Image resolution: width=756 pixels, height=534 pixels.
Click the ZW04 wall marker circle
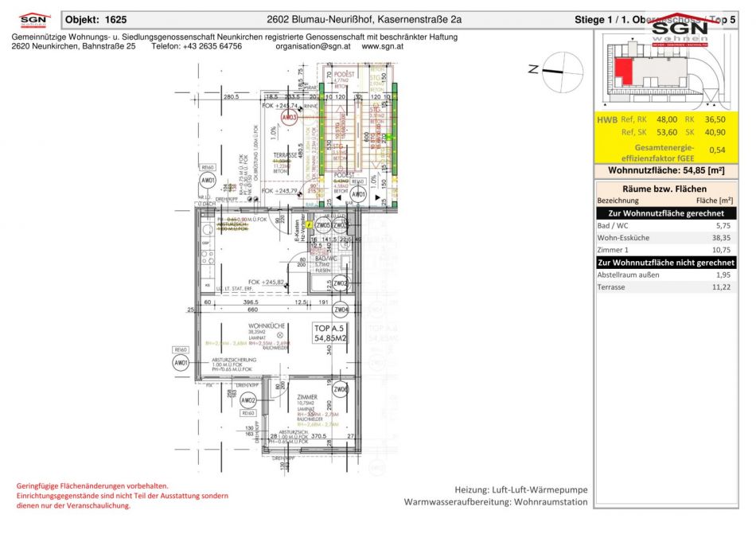(340, 310)
